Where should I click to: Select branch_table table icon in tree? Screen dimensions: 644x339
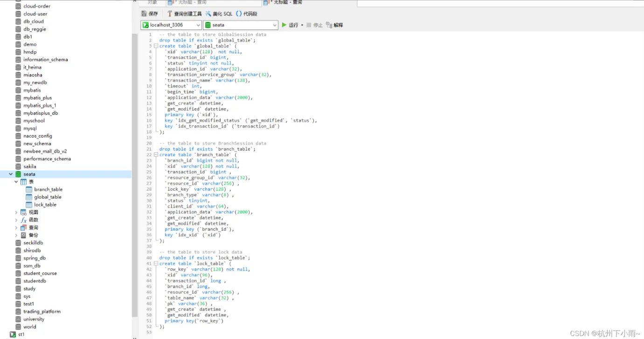(x=29, y=190)
